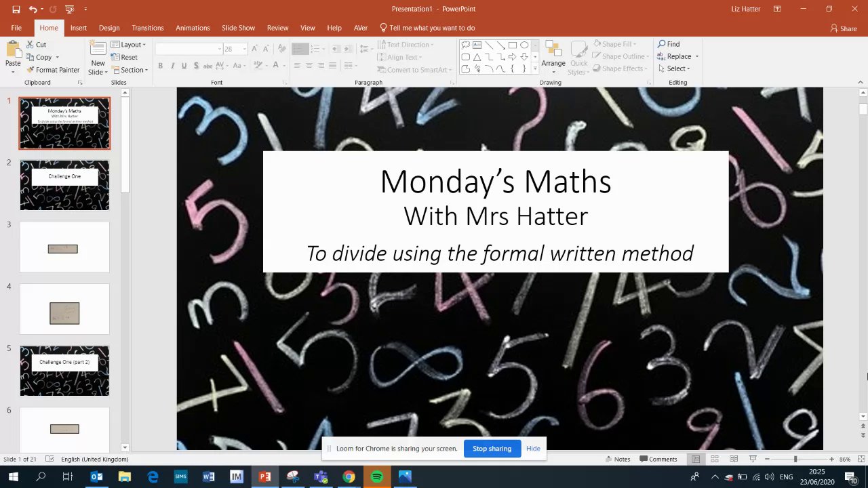Open the spell check status icon
Screen dimensions: 868x488
click(x=49, y=459)
